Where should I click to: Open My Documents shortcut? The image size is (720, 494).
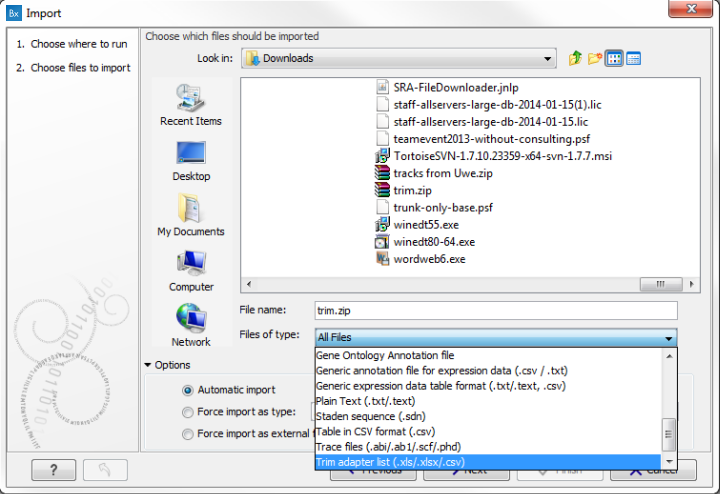(191, 215)
